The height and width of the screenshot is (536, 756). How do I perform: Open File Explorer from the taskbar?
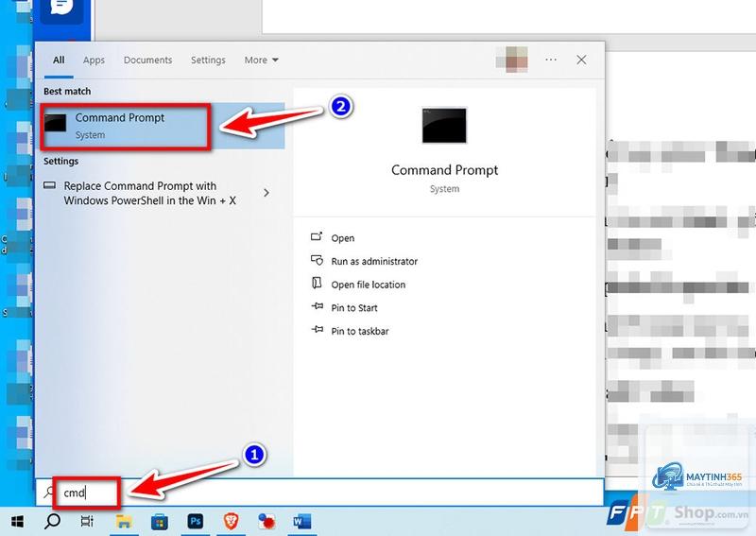pos(124,522)
